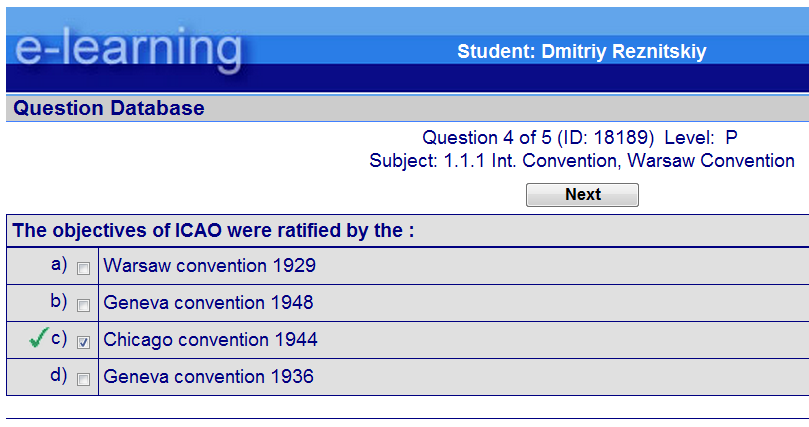Click the e-learning logo
This screenshot has width=809, height=427.
point(128,48)
